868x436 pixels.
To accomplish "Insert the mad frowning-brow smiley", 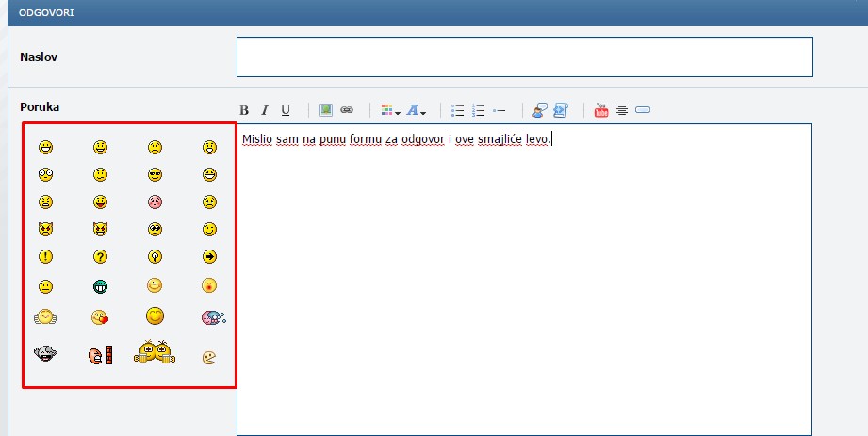I will pyautogui.click(x=45, y=202).
